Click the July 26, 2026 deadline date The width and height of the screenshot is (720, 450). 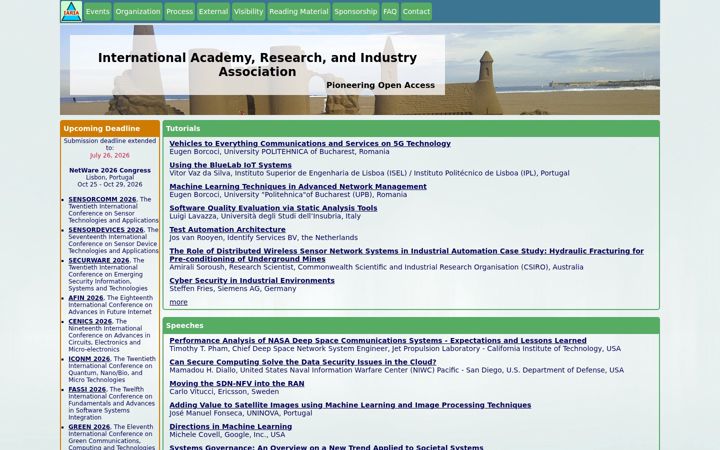pyautogui.click(x=110, y=155)
